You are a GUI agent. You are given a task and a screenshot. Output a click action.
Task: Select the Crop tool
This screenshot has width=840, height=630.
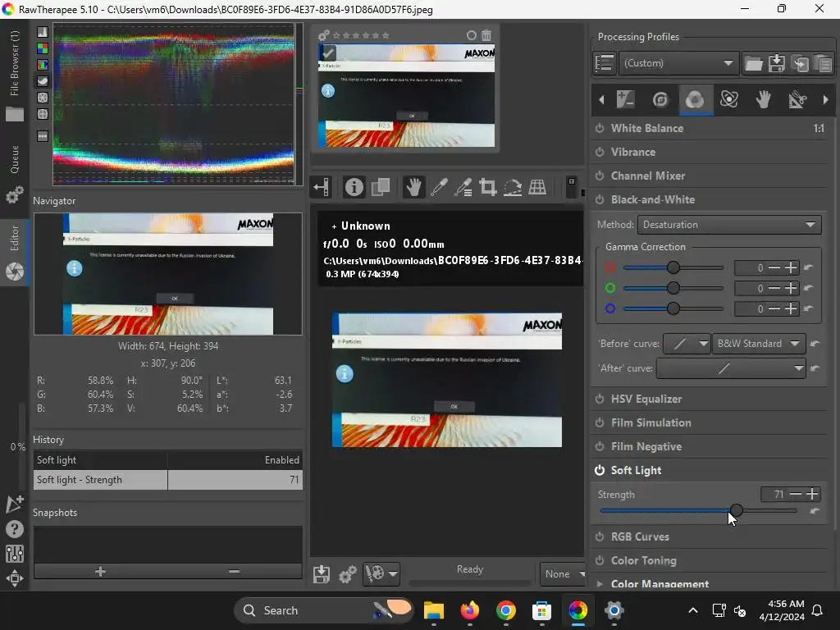(x=487, y=187)
